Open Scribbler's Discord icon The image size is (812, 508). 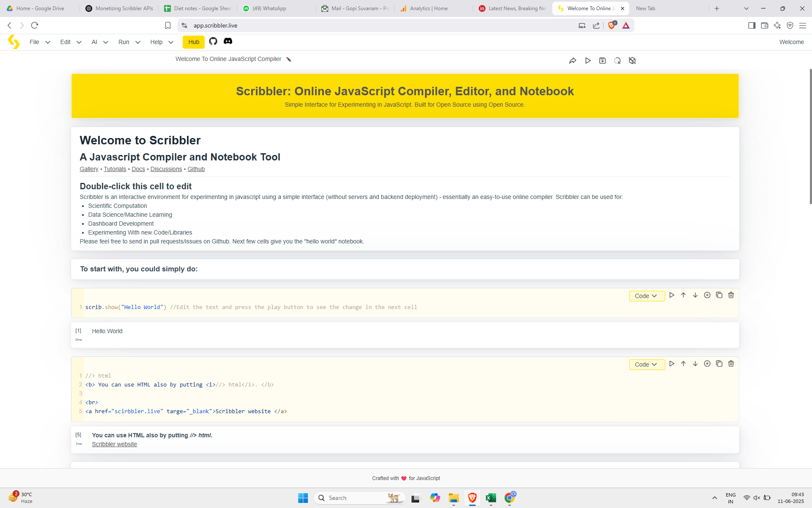[228, 41]
